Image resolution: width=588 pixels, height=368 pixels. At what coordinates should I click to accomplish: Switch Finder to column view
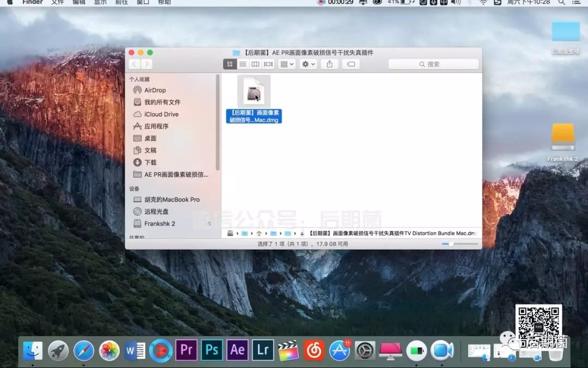[x=255, y=64]
